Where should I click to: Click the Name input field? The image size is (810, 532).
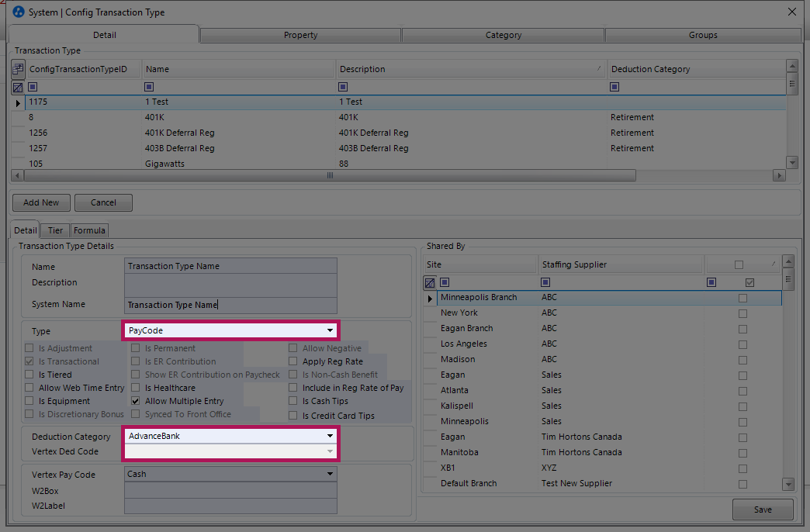[x=230, y=266]
